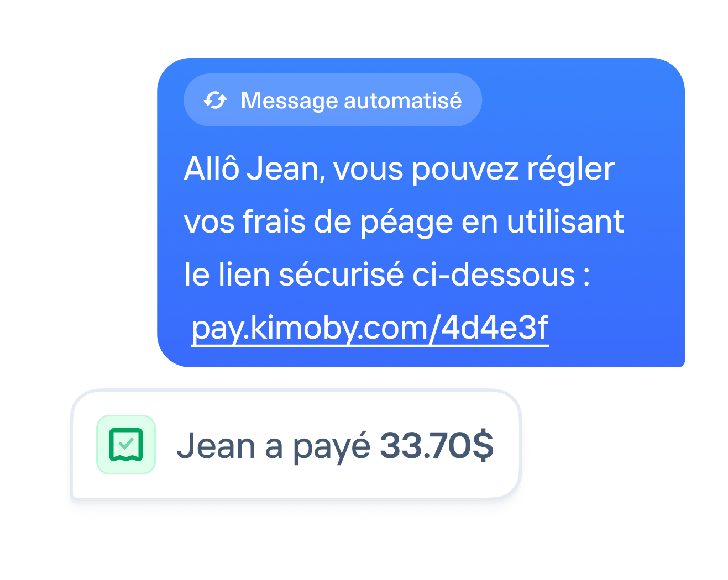728x580 pixels.
Task: Click the mint green tile behind the receipt icon
Action: pyautogui.click(x=126, y=445)
